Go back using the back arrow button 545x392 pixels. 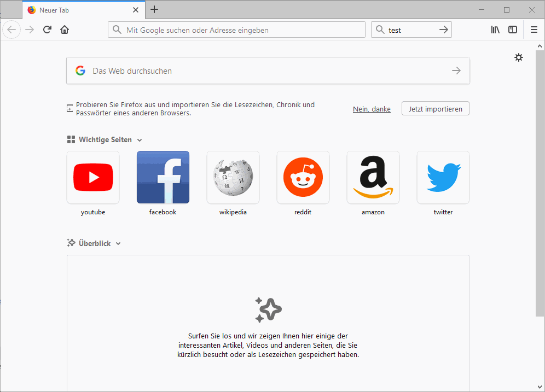pyautogui.click(x=11, y=30)
